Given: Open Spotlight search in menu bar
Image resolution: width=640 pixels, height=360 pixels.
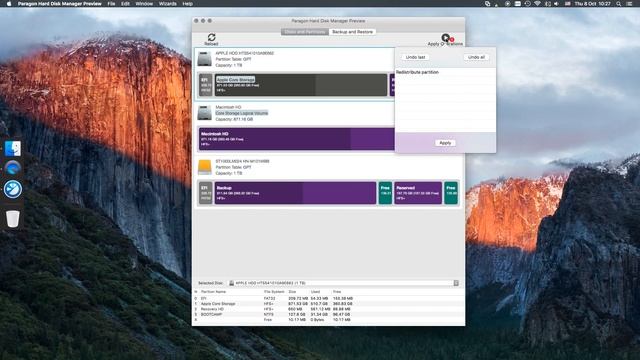Looking at the screenshot, I should click(x=619, y=4).
